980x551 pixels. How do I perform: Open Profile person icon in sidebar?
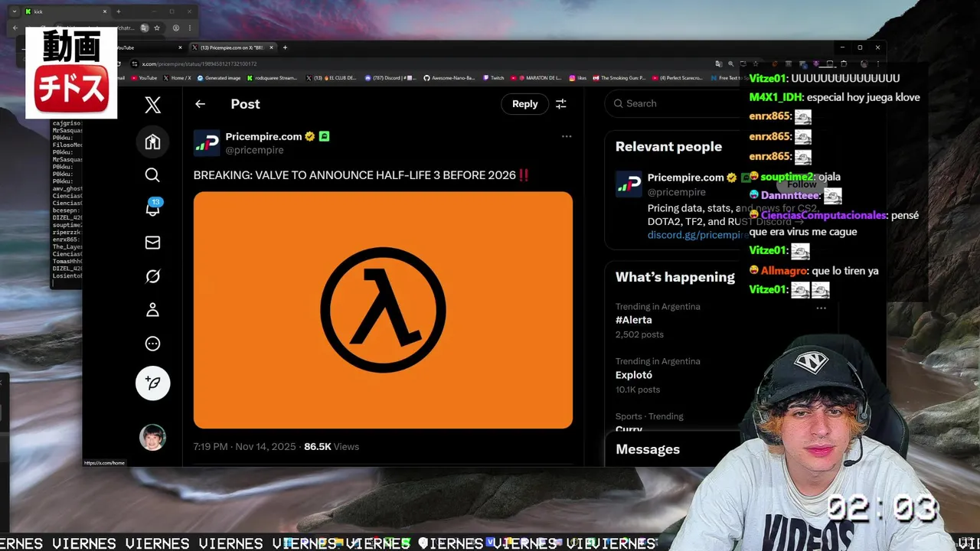(x=152, y=310)
